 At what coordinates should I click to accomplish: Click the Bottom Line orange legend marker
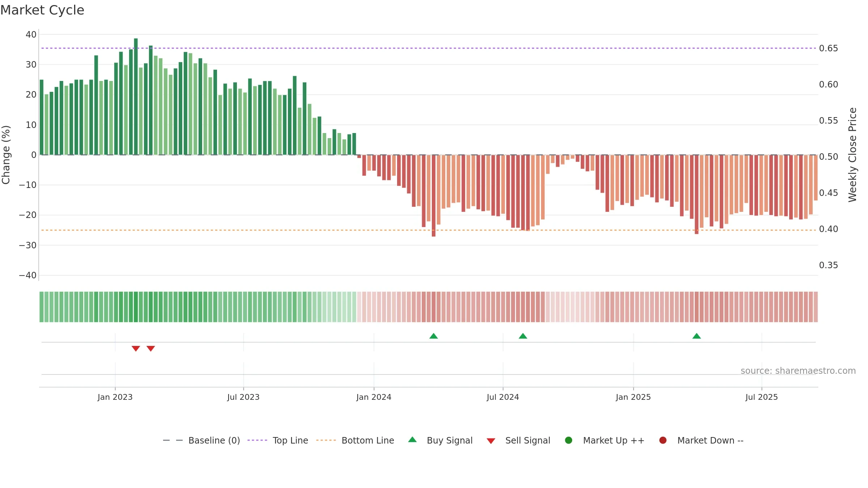click(x=326, y=440)
